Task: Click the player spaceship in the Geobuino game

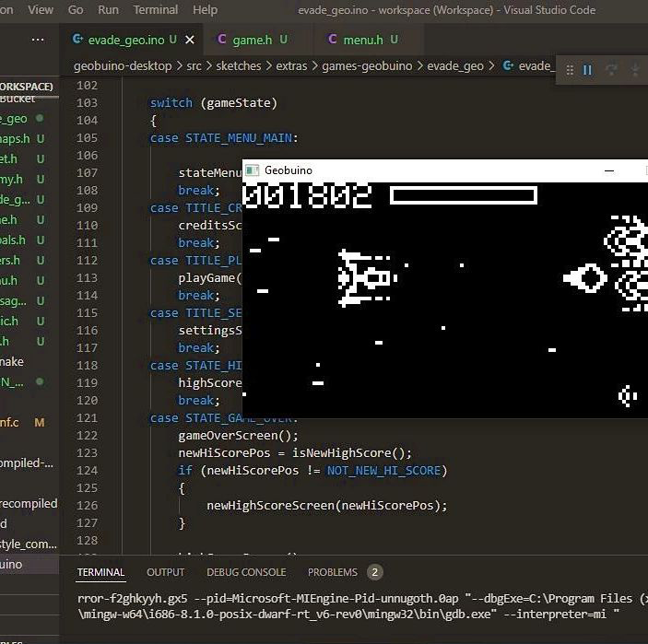Action: 368,278
